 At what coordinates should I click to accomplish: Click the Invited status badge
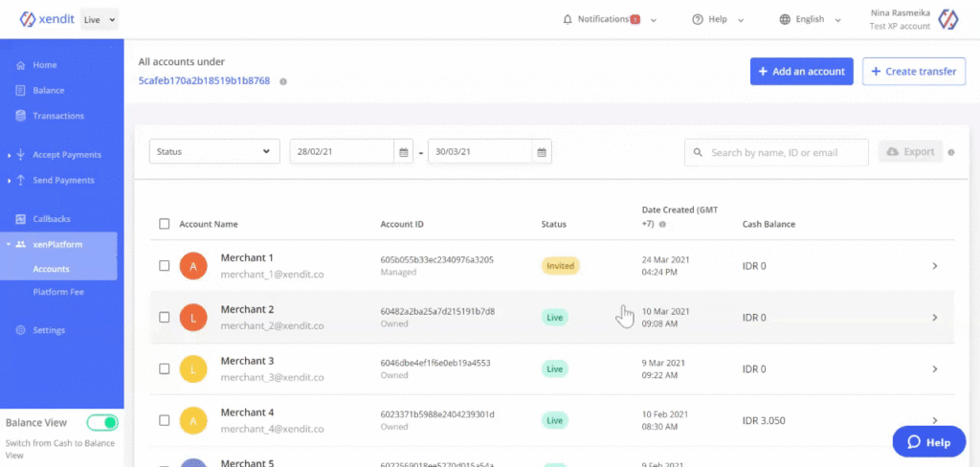pos(561,266)
